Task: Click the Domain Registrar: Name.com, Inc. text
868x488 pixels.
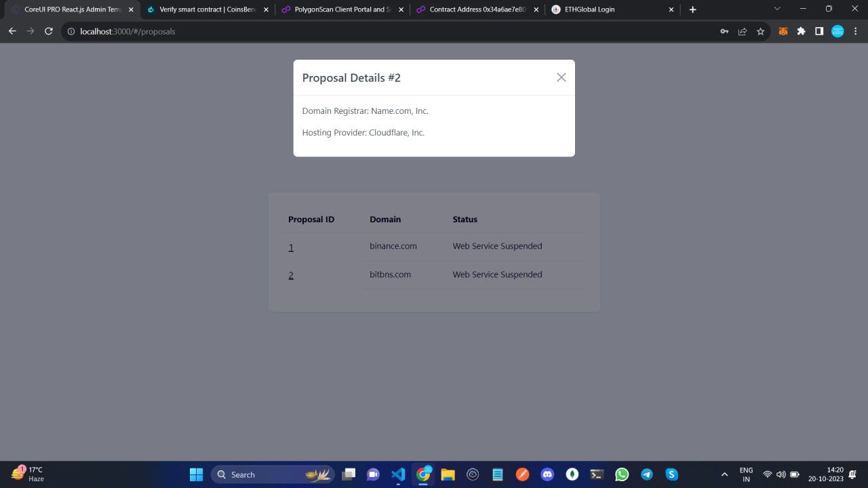Action: (366, 110)
